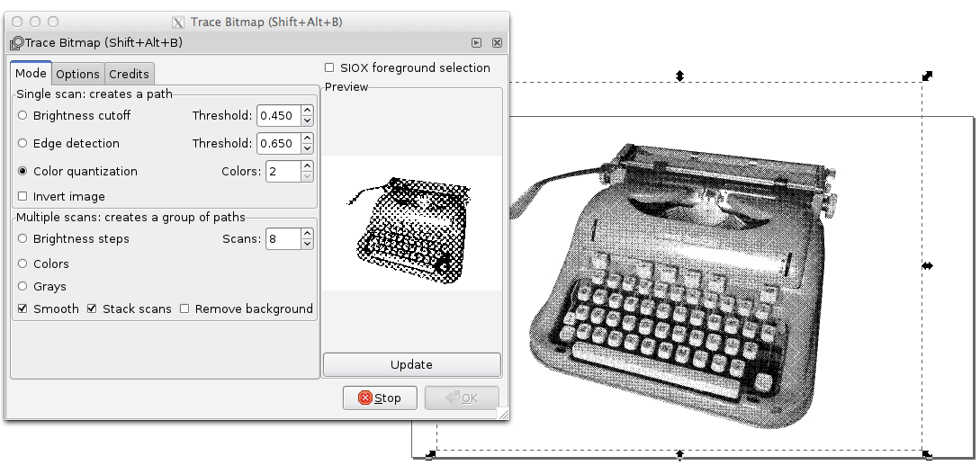This screenshot has width=980, height=474.
Task: Click the top-right diagonal scale handle
Action: (928, 76)
